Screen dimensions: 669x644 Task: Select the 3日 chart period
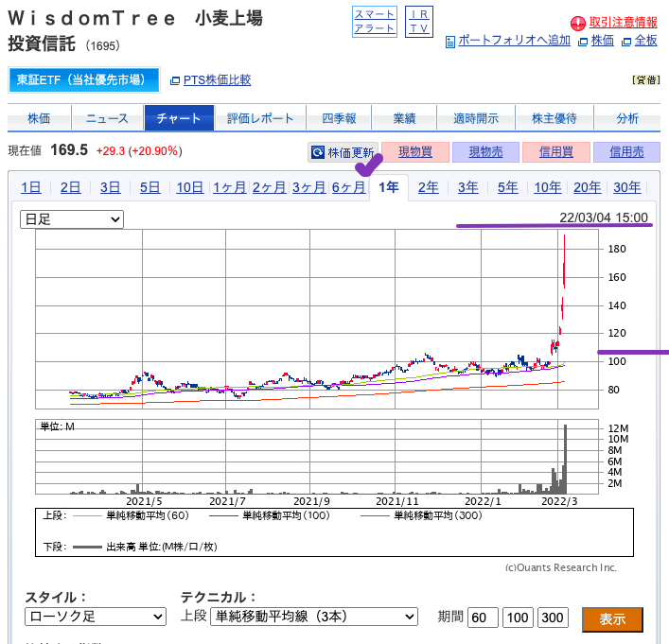(110, 187)
